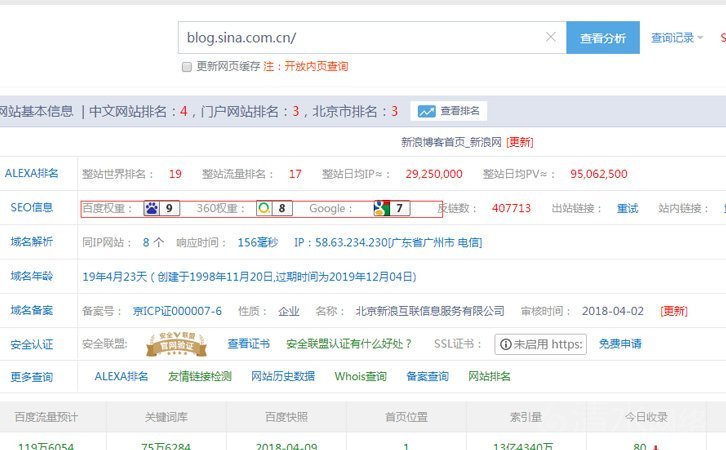Click the 百度快照 column header
Image resolution: width=726 pixels, height=450 pixels.
click(x=286, y=417)
